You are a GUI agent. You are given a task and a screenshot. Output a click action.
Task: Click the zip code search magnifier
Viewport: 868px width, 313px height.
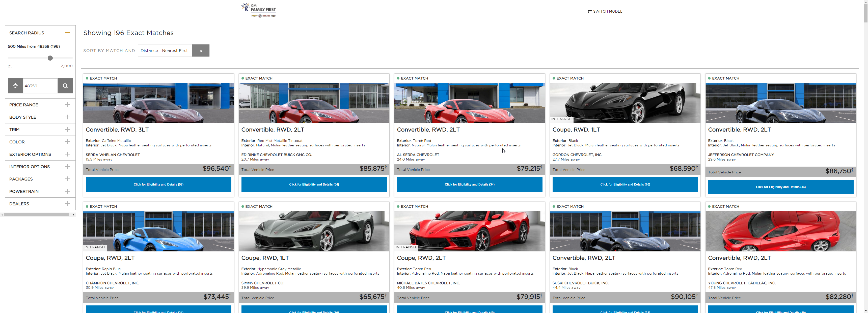click(x=65, y=86)
